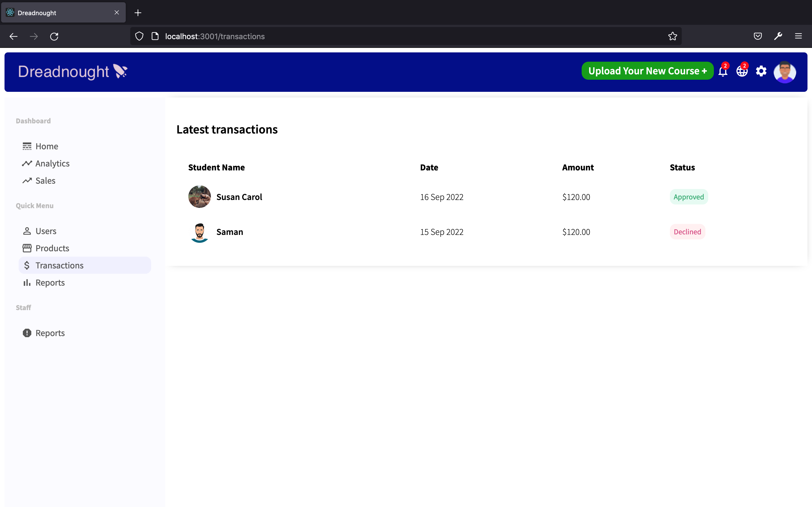Click Upload Your New Course button
Image resolution: width=812 pixels, height=507 pixels.
[647, 71]
